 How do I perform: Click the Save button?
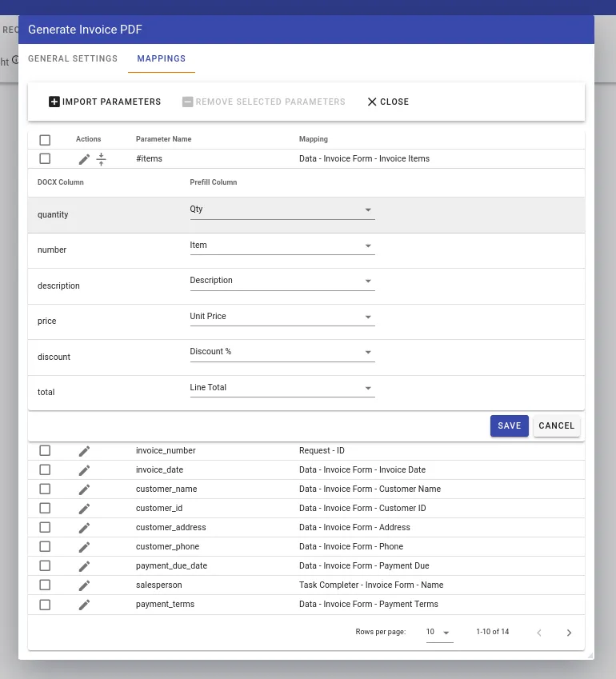pos(509,426)
